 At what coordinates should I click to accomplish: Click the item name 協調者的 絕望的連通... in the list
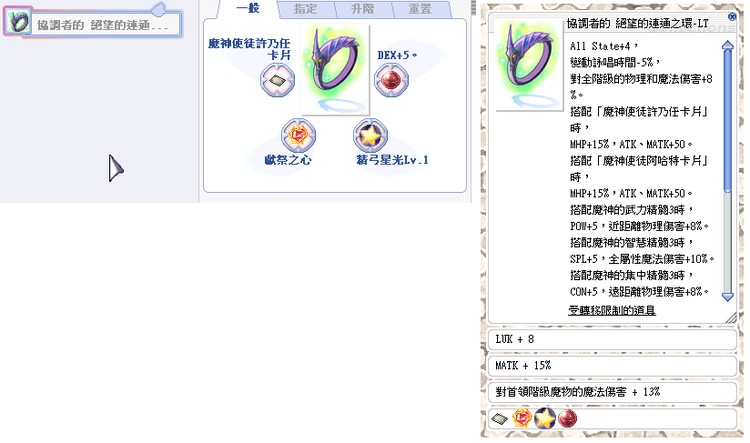click(103, 25)
